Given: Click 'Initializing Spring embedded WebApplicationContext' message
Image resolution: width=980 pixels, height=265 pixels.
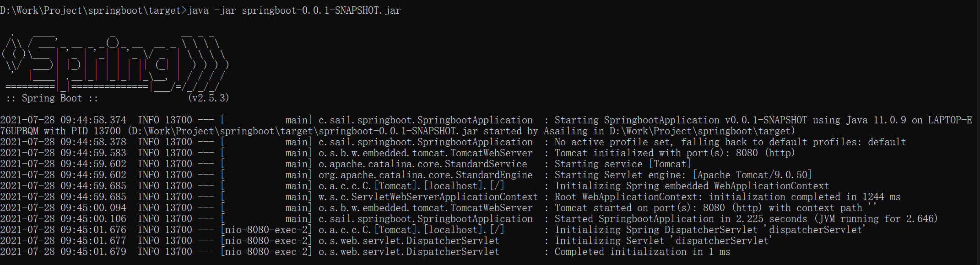Looking at the screenshot, I should 692,186.
